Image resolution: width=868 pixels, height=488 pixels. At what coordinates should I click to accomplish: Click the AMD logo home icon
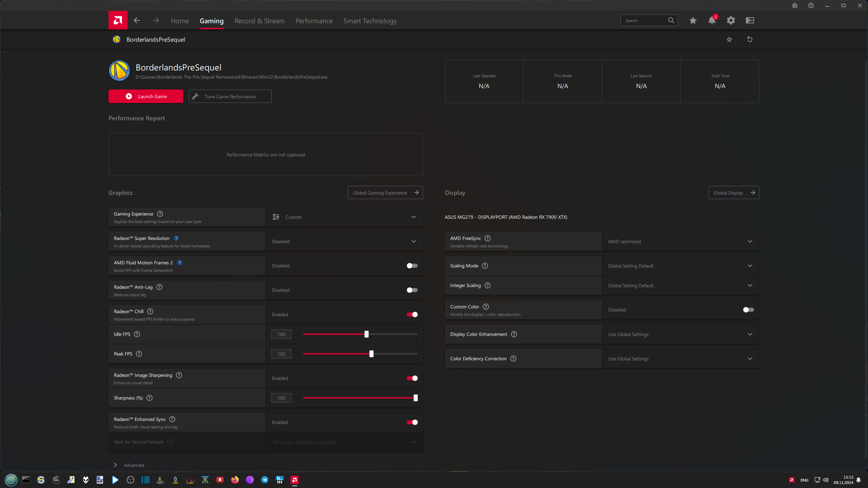point(118,20)
